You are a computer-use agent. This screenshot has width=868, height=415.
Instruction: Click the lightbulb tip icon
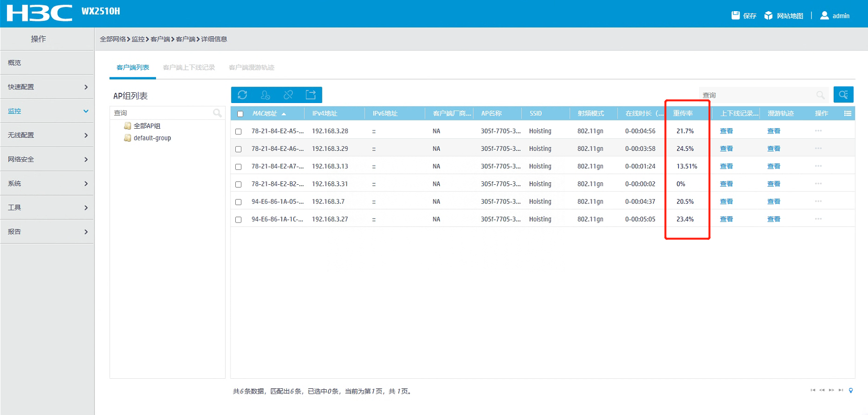click(x=851, y=390)
